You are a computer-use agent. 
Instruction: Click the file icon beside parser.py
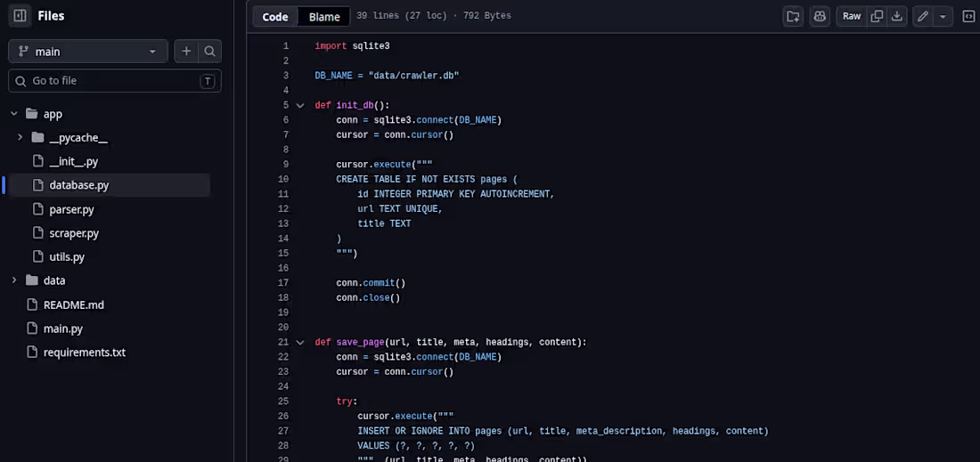coord(38,210)
